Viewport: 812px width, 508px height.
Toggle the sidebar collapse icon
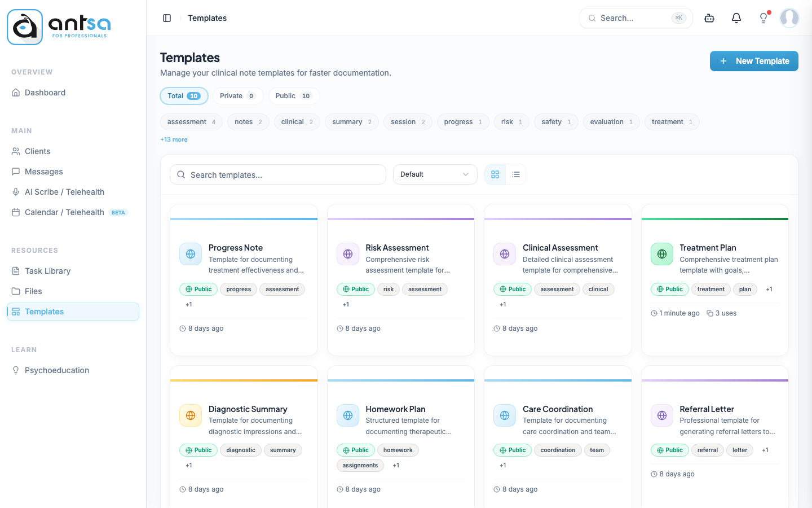pyautogui.click(x=167, y=18)
